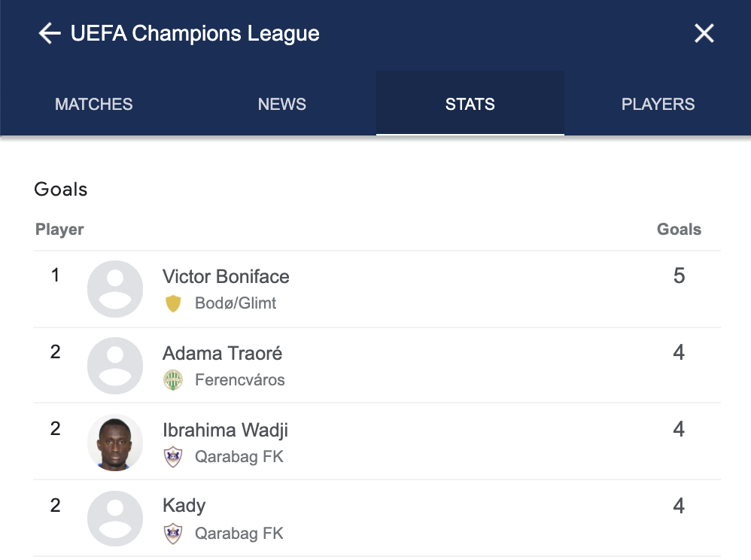Click the back arrow icon
This screenshot has height=560, width=751.
point(50,34)
